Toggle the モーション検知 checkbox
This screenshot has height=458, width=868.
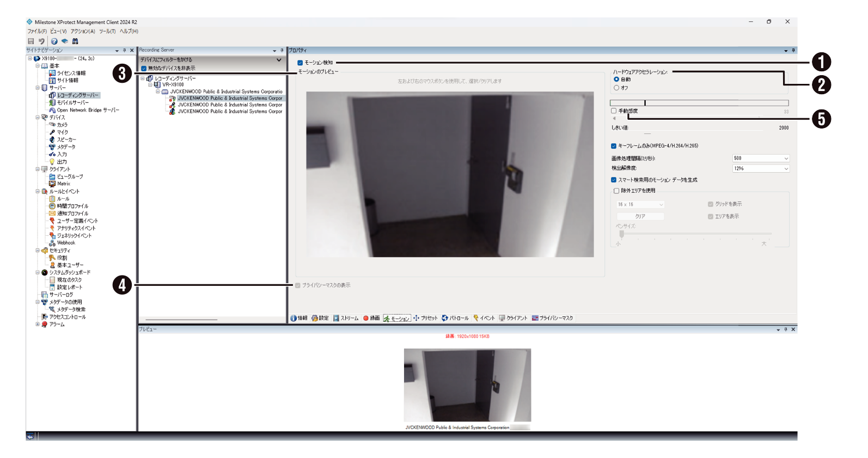coord(300,63)
